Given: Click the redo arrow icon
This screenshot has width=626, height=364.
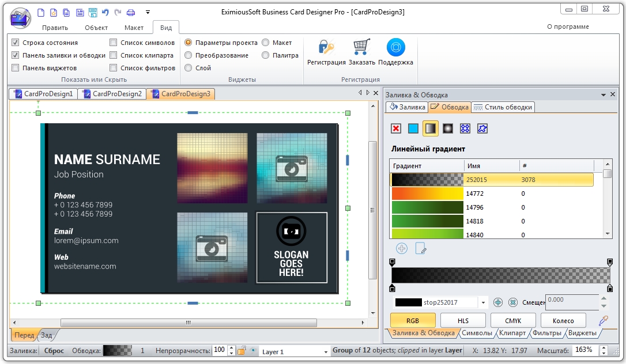Looking at the screenshot, I should click(x=118, y=12).
